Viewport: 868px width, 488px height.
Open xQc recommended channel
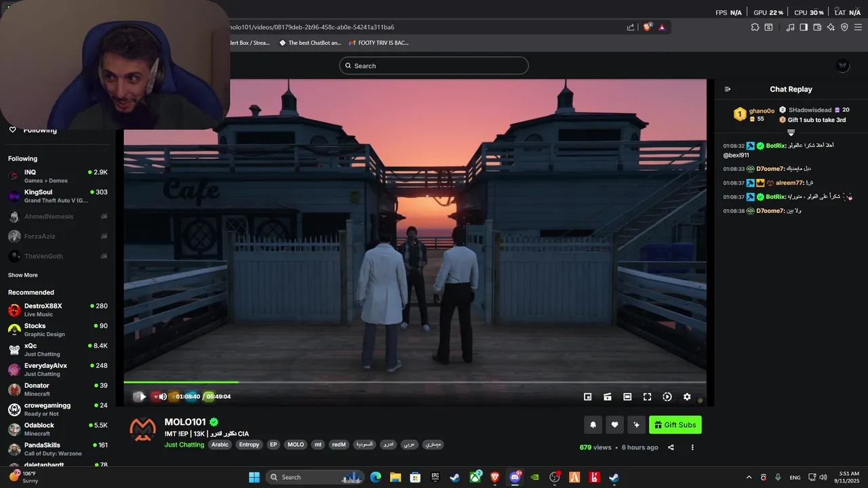(58, 350)
